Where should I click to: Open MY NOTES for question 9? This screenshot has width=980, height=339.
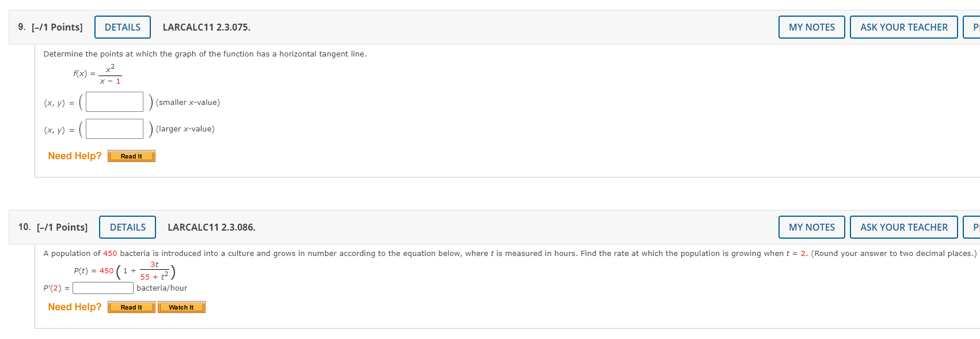coord(811,27)
